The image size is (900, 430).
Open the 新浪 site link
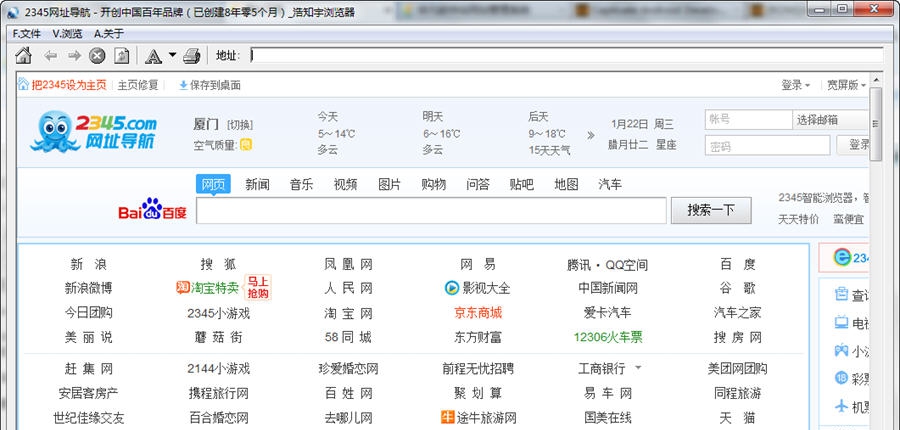(88, 265)
